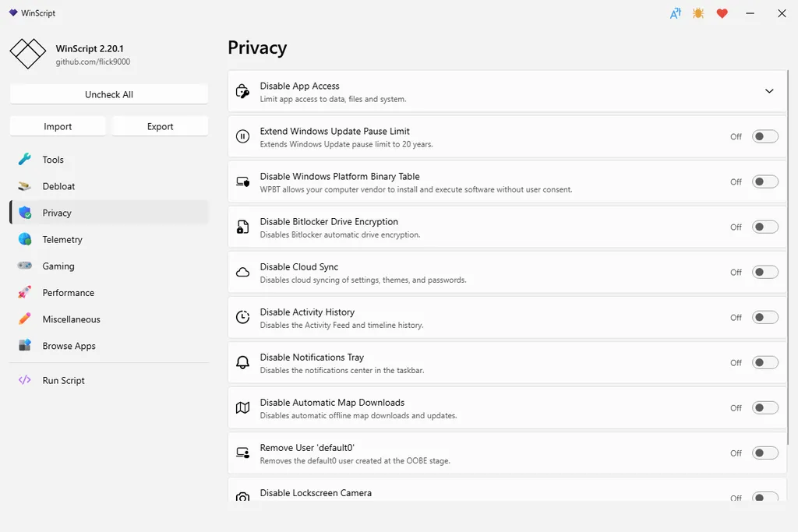Screen dimensions: 798x532
Task: Click 'Disables Bitlocker automatic drive encryption.' text
Action: 340,235
